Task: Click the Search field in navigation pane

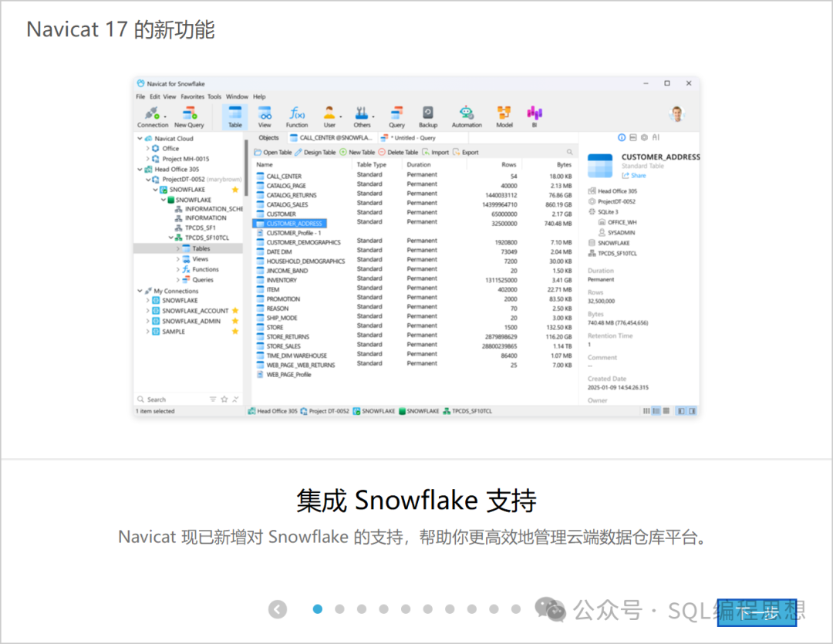Action: [x=173, y=399]
